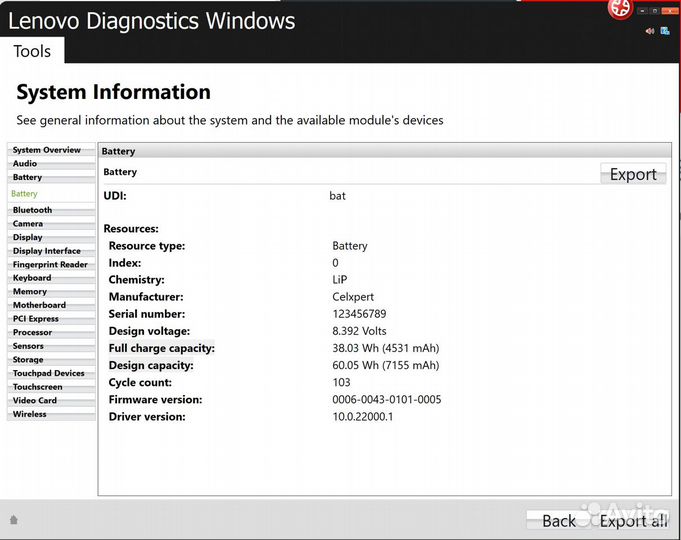Image resolution: width=681 pixels, height=540 pixels.
Task: Close the Lenovo Diagnostics window
Action: (669, 11)
